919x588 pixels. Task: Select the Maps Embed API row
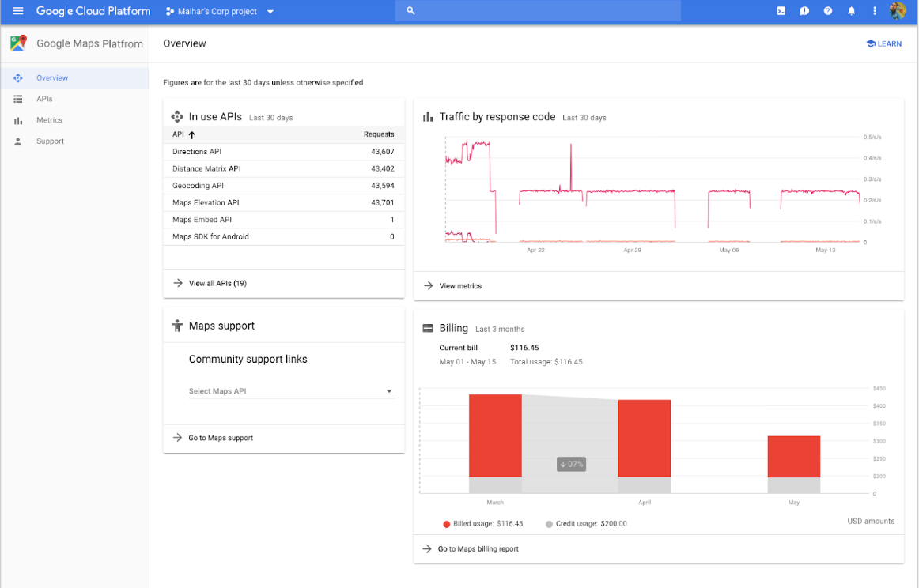284,220
